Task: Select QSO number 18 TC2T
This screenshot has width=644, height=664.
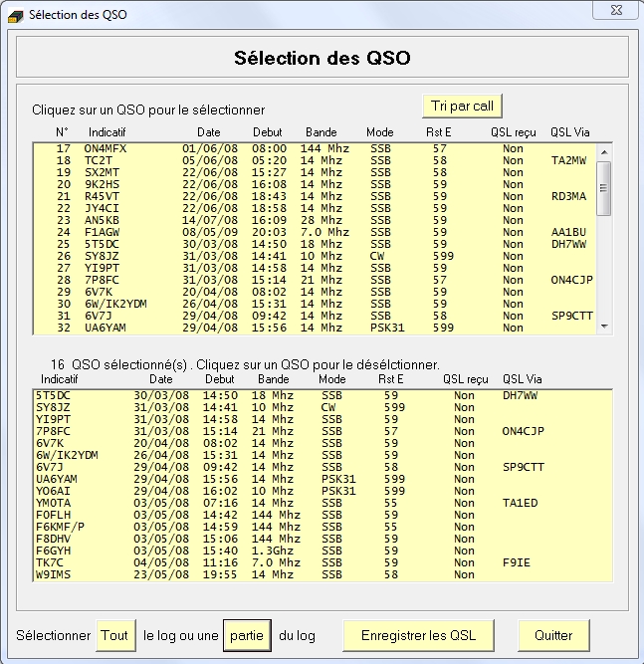Action: tap(315, 160)
